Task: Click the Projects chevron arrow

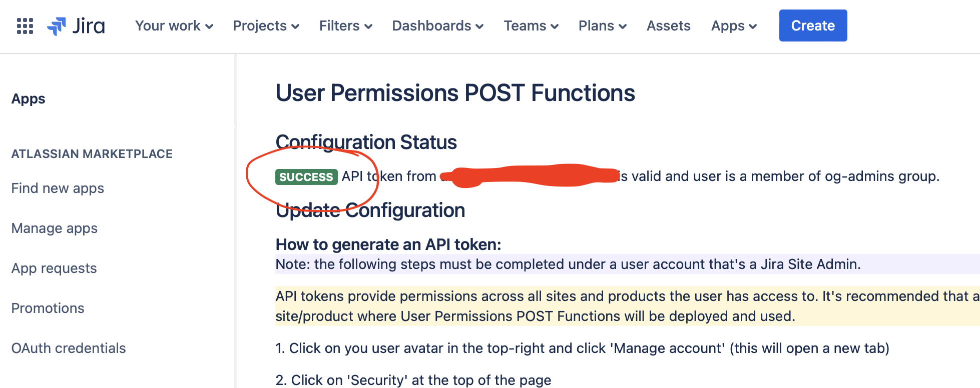Action: click(x=295, y=26)
